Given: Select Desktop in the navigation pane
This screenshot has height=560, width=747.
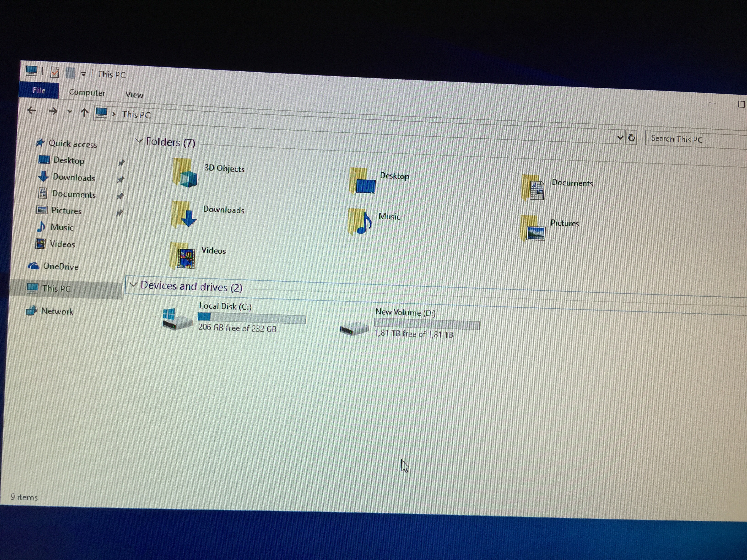Looking at the screenshot, I should 62,160.
